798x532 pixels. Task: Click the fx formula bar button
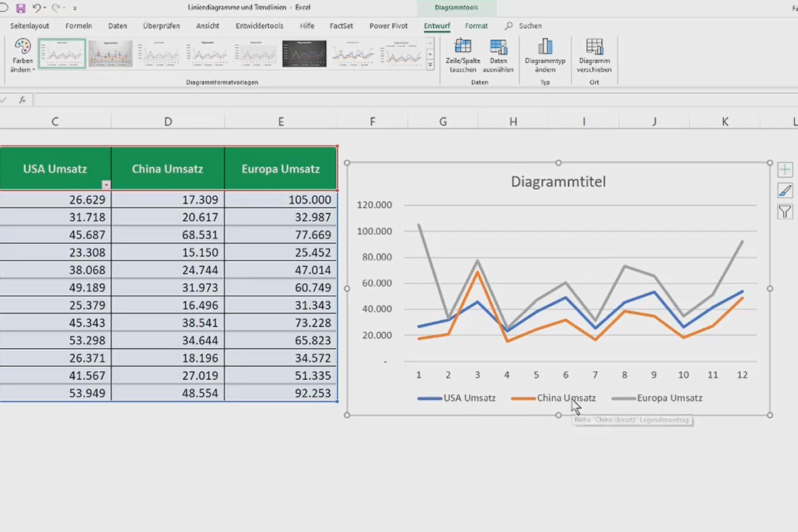click(23, 100)
